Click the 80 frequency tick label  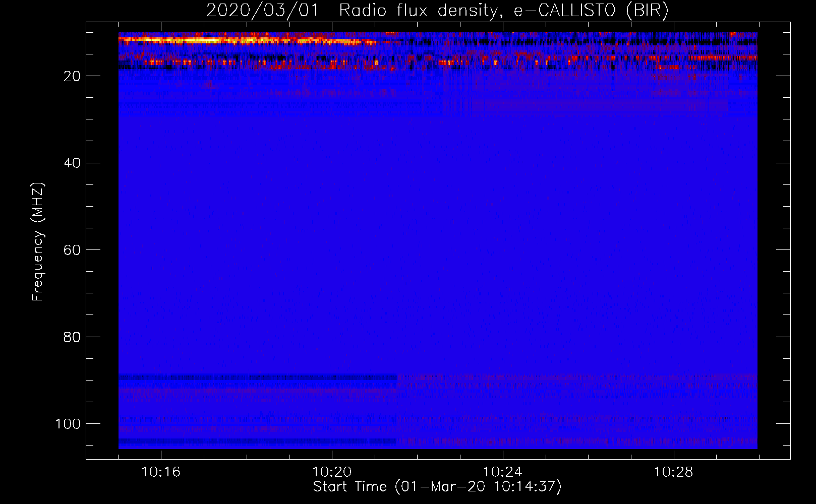(72, 337)
